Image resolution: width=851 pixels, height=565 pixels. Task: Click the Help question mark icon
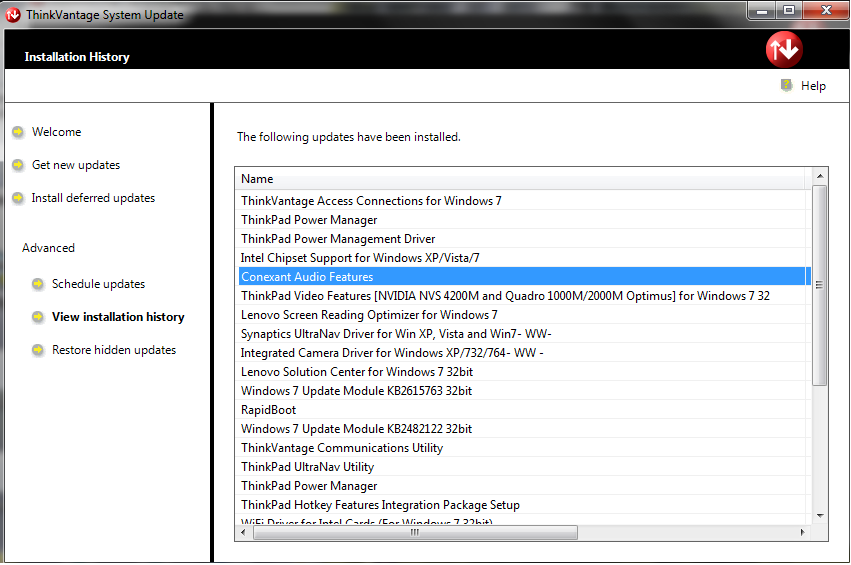coord(786,85)
